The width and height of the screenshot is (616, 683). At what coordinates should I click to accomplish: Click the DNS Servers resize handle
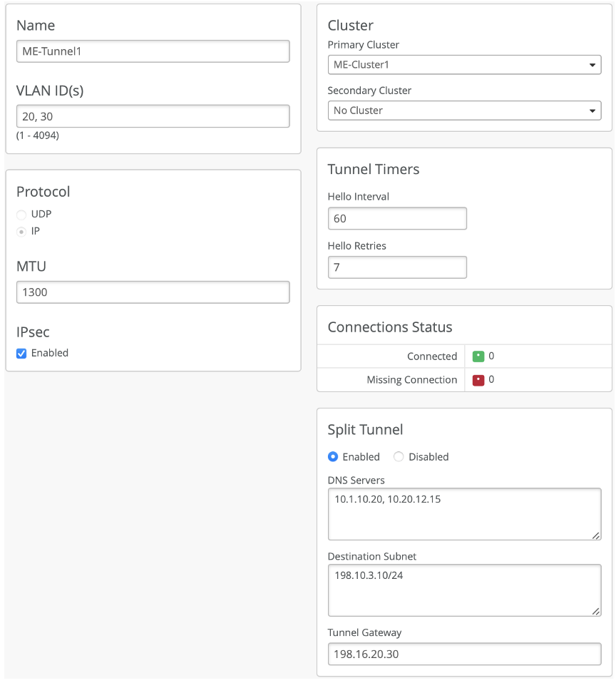pos(595,535)
